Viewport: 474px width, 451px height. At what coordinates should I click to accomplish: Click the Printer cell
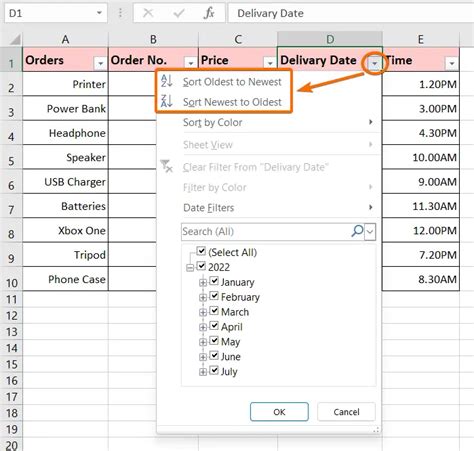(x=65, y=84)
